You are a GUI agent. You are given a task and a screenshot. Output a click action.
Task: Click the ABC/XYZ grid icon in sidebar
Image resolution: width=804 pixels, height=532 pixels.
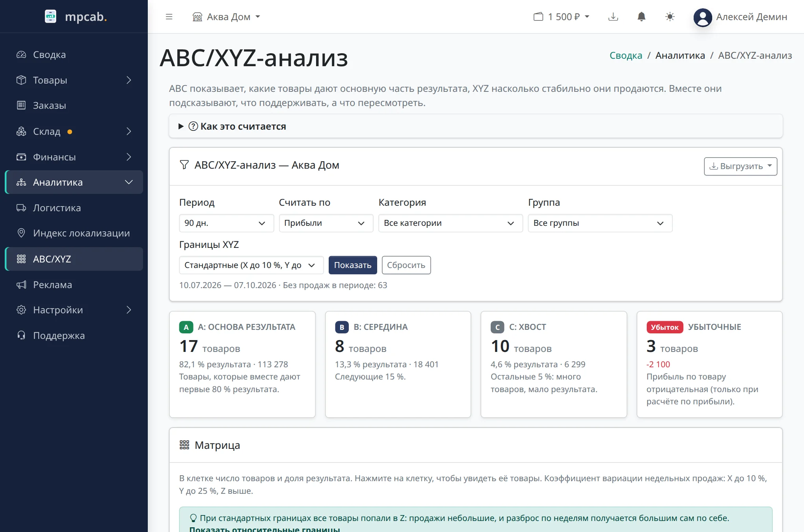coord(21,259)
